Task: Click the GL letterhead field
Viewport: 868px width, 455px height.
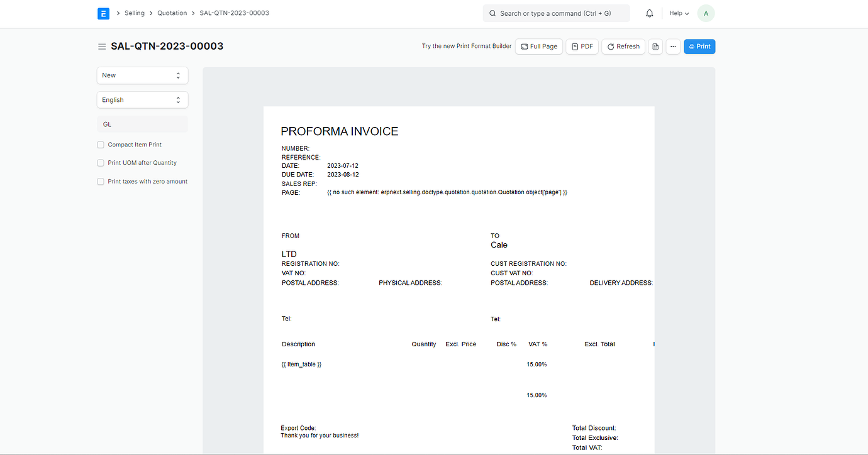Action: point(142,124)
